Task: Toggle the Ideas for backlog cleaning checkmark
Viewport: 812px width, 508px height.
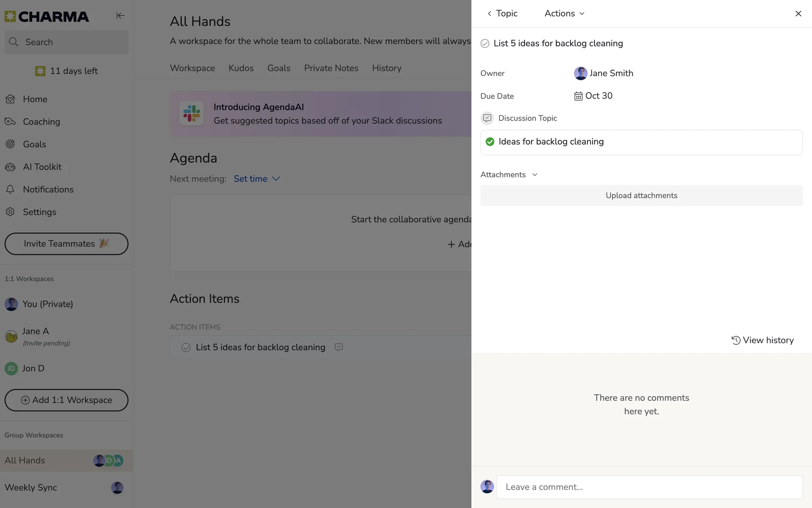Action: click(490, 142)
